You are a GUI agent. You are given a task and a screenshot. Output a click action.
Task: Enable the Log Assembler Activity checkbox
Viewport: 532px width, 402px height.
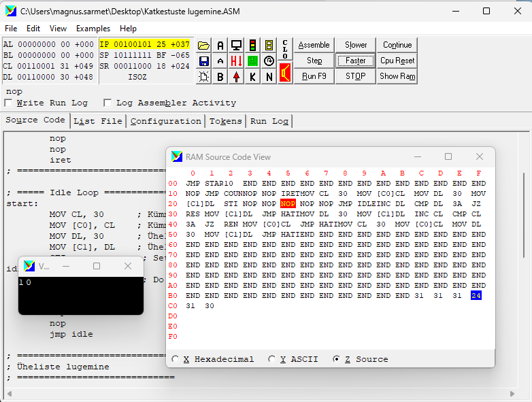(x=107, y=103)
